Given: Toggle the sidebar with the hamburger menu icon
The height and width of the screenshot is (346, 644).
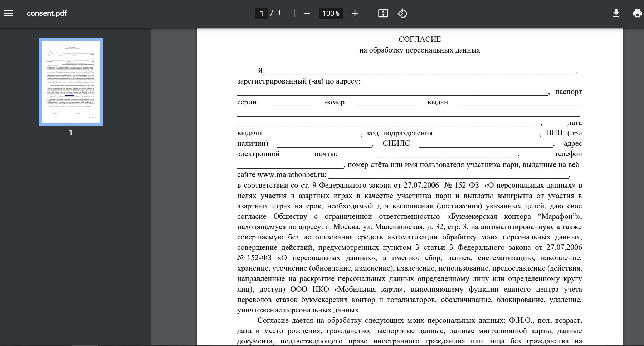Looking at the screenshot, I should click(9, 13).
